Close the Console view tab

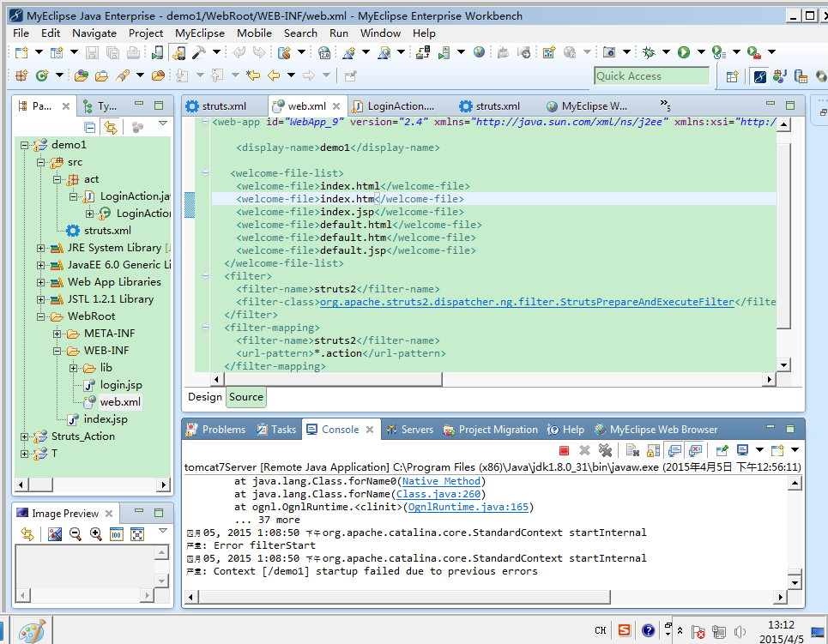[x=370, y=430]
